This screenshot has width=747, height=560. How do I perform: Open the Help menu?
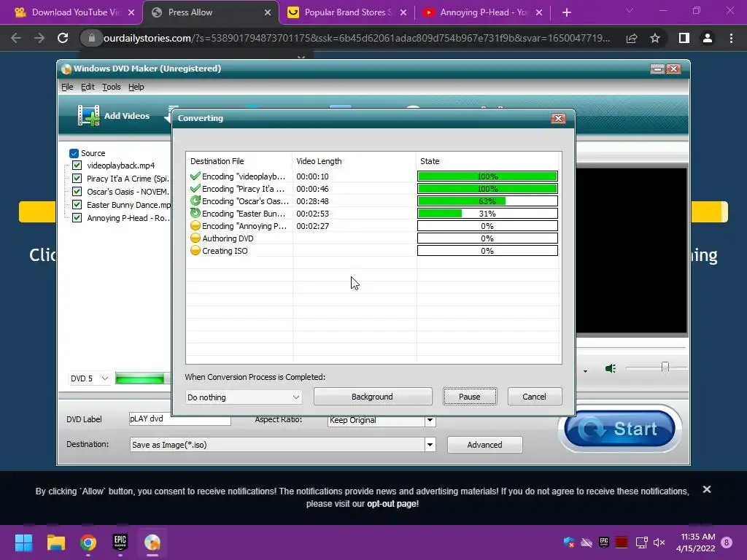coord(136,87)
